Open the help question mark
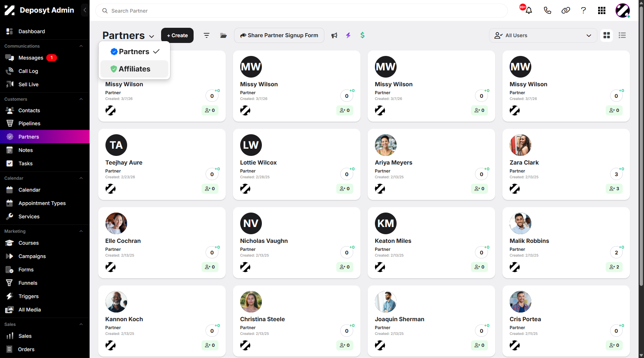The width and height of the screenshot is (644, 358). click(x=583, y=10)
